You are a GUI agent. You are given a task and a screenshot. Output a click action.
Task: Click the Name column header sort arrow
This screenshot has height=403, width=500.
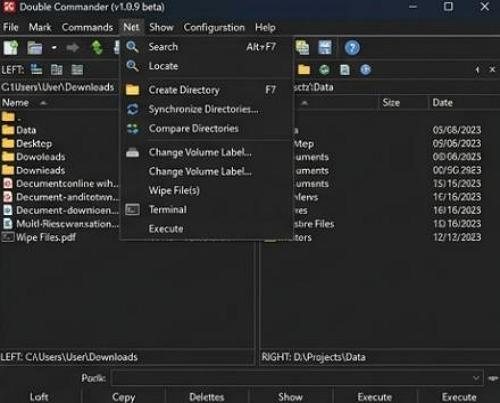(43, 103)
